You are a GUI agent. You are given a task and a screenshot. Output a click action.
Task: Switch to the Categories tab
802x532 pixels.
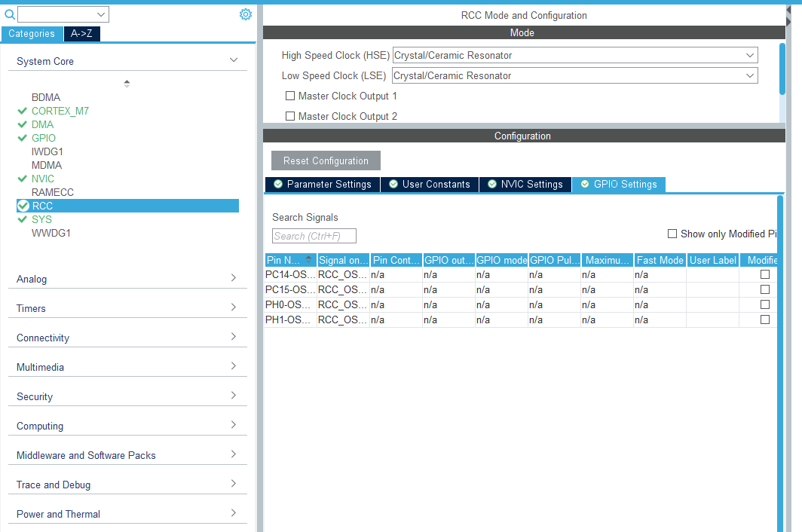[32, 34]
